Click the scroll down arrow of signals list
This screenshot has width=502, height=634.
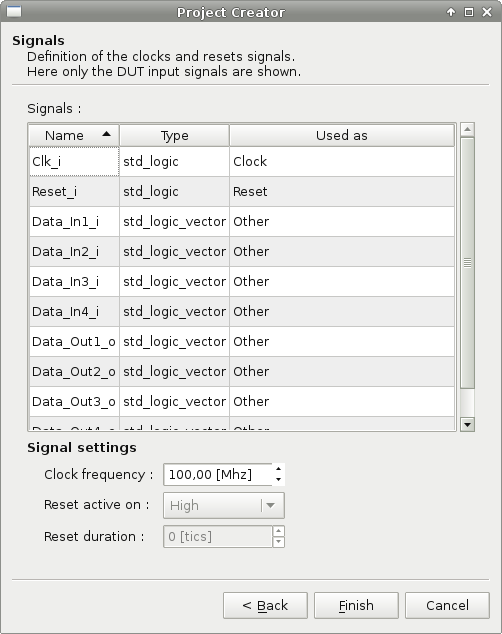[467, 424]
